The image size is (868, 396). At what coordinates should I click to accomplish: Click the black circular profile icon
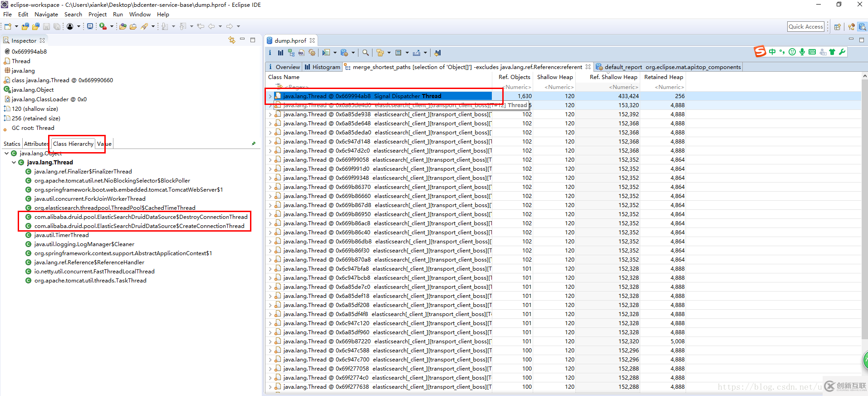click(70, 26)
